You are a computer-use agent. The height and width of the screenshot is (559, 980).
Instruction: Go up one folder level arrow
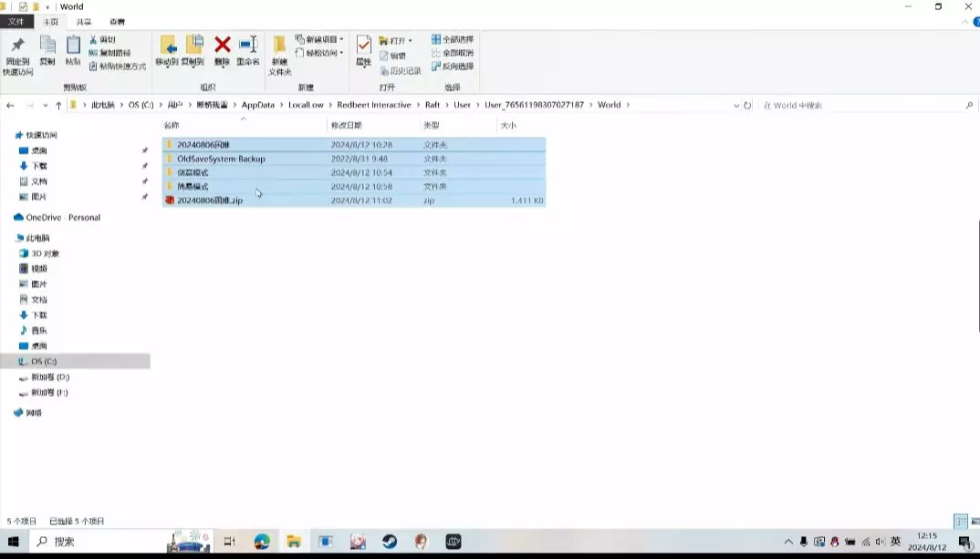point(58,105)
